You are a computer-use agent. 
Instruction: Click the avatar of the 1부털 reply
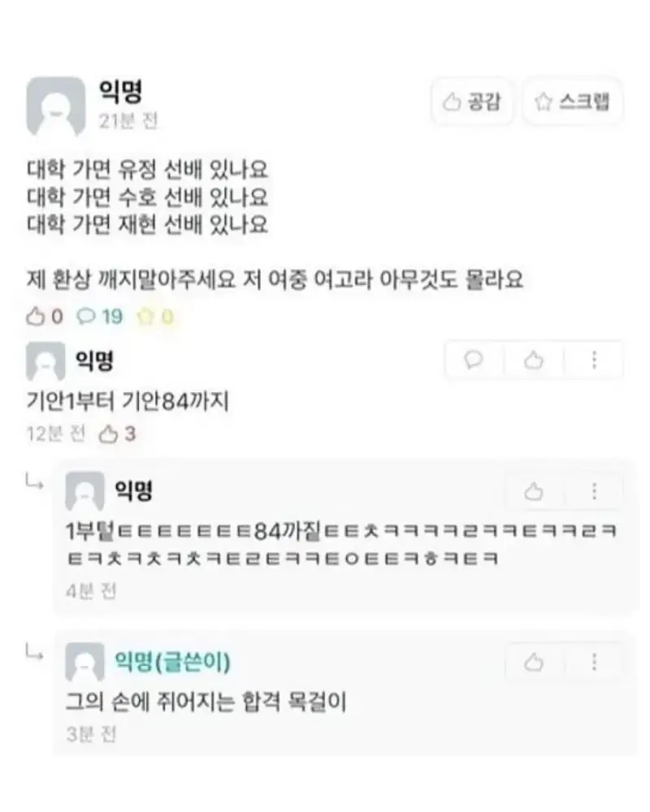point(84,491)
